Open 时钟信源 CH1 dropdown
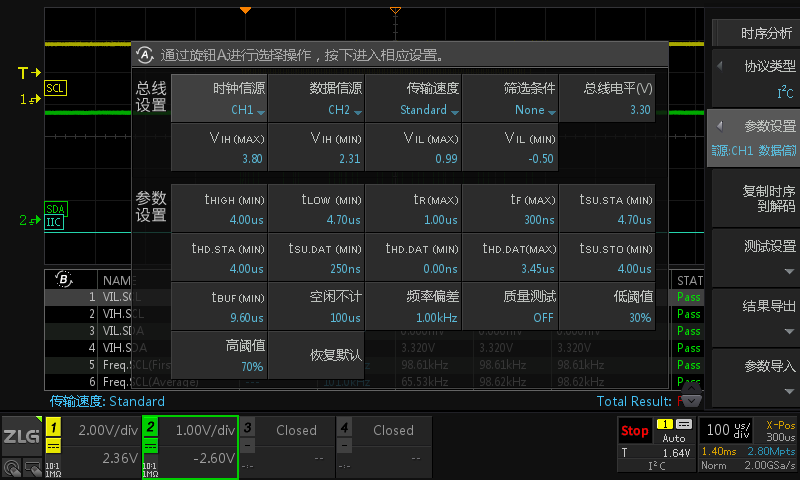The image size is (800, 480). [219, 98]
